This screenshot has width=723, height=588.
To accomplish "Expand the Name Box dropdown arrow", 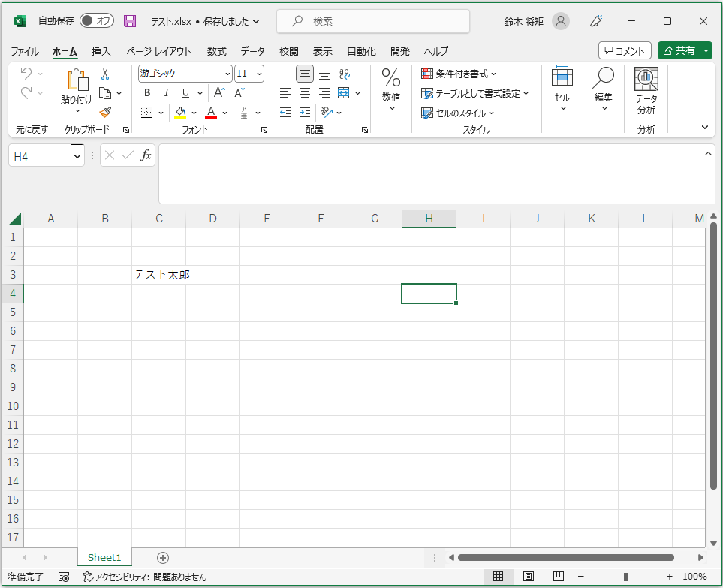I will coord(77,157).
